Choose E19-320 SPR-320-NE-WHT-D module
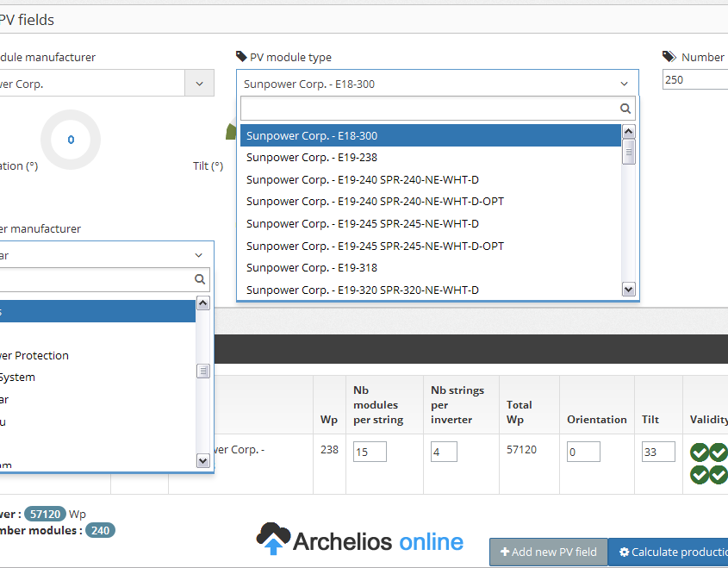Screen dimensions: 728x568 coord(431,290)
